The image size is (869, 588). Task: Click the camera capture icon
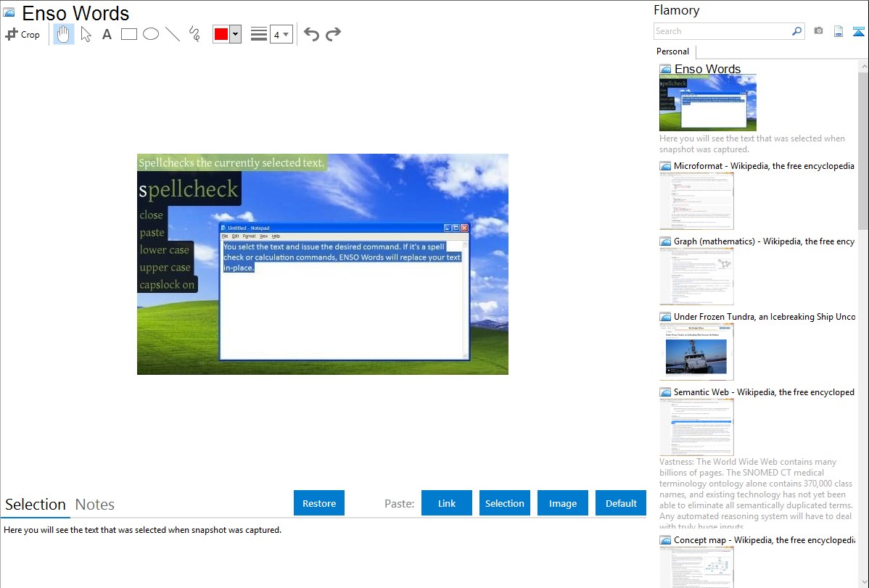click(818, 31)
